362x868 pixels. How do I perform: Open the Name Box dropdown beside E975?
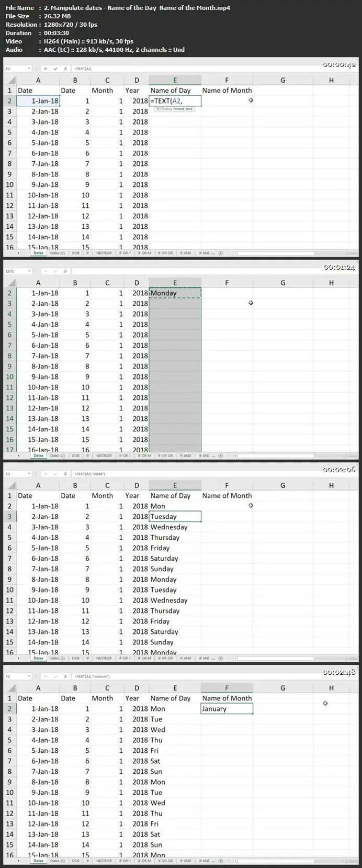pos(29,271)
